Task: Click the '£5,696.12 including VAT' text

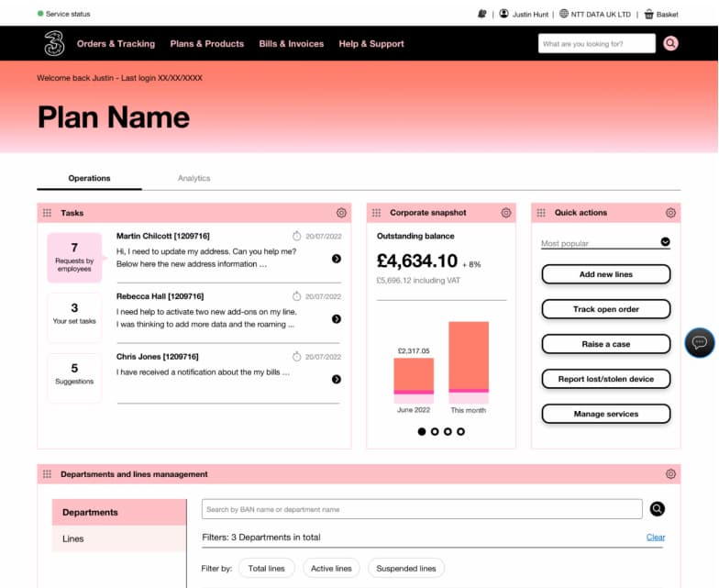Action: point(418,281)
